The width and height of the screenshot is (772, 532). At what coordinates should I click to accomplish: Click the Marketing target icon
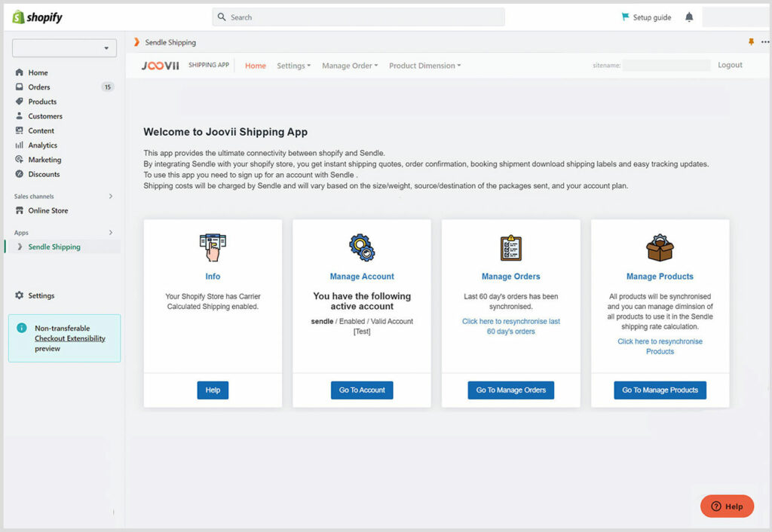pyautogui.click(x=19, y=160)
